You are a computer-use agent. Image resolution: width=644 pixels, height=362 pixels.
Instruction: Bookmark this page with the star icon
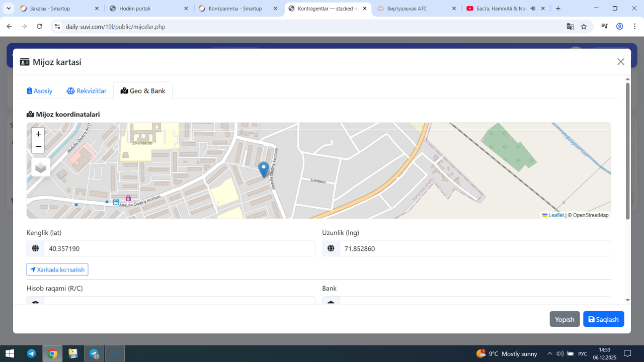tap(584, 27)
